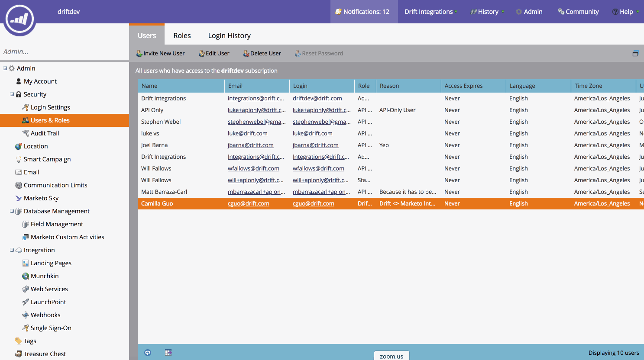Screen dimensions: 644x360
Task: Click the Invite New User button
Action: pos(160,53)
